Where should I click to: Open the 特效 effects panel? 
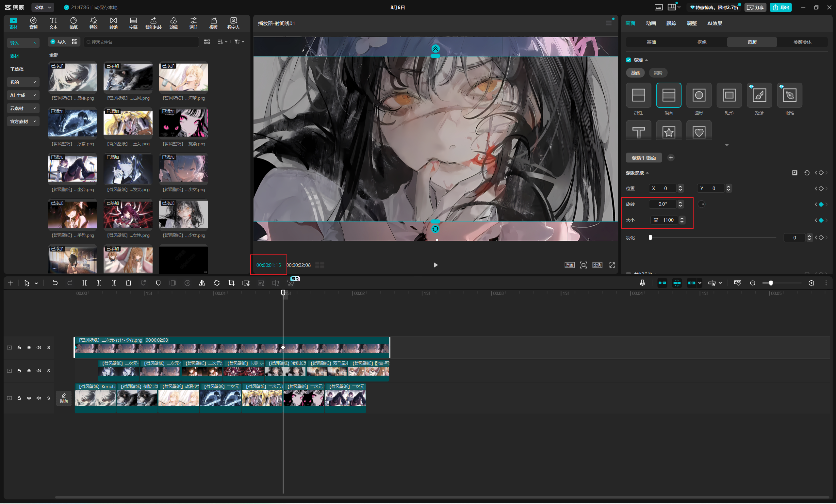pos(93,23)
